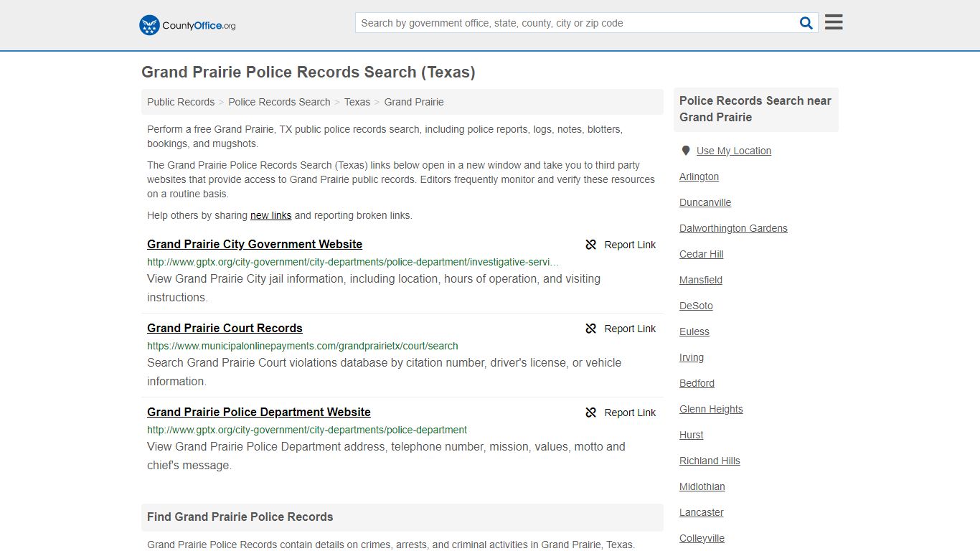Click the Police Records Search near Grand Prairie heading

pos(755,109)
